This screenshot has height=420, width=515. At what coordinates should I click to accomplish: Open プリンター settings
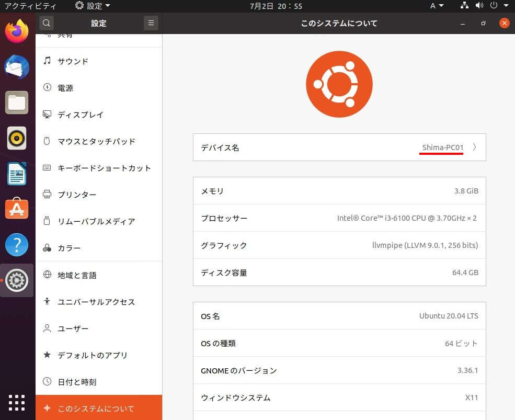99,195
